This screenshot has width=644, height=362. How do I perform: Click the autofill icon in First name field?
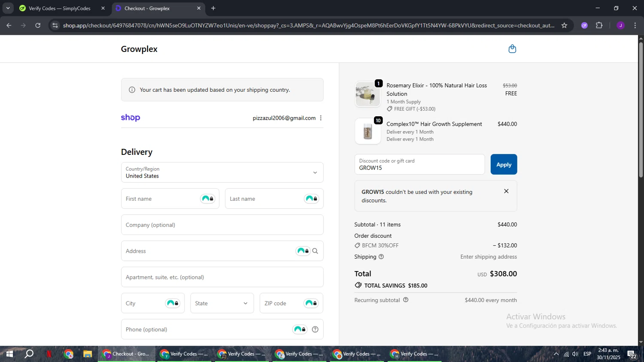[x=208, y=199]
